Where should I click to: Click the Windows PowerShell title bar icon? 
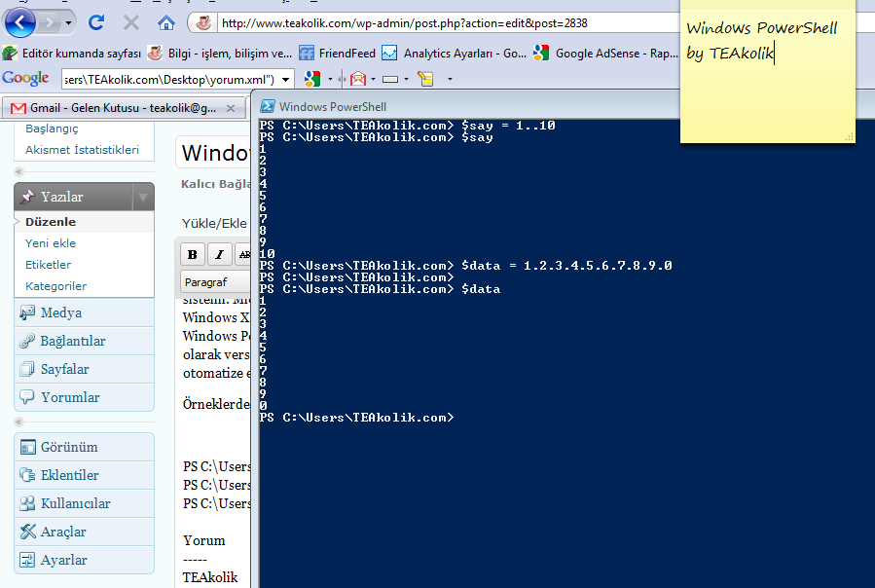pyautogui.click(x=268, y=107)
